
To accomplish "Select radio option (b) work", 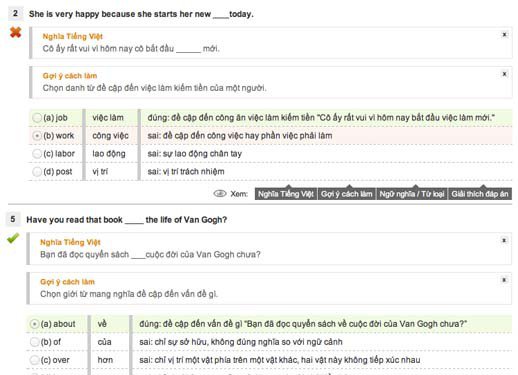I will click(37, 136).
